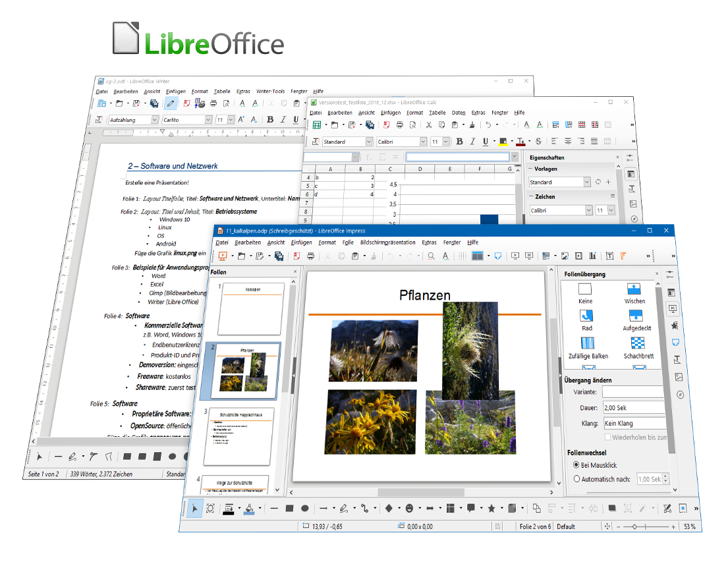Screen dimensions: 728x562
Task: Open the Gallery in Impress sidebar
Action: (679, 377)
